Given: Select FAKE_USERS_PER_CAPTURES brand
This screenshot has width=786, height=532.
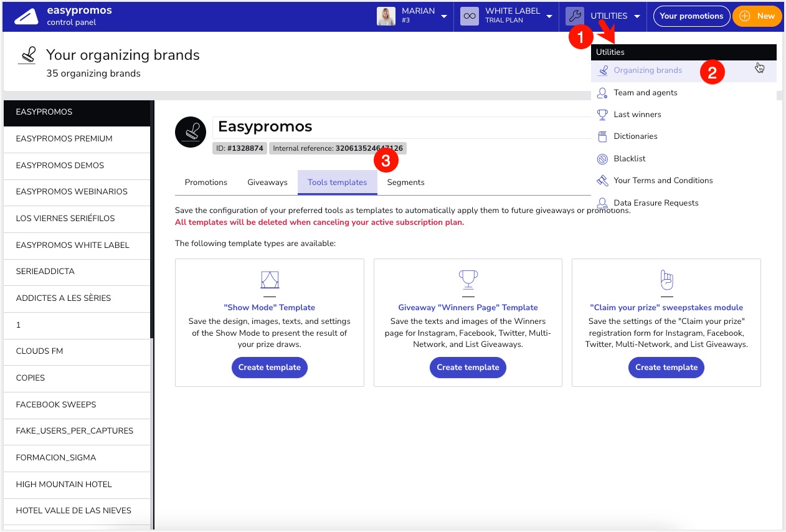Looking at the screenshot, I should pyautogui.click(x=77, y=431).
